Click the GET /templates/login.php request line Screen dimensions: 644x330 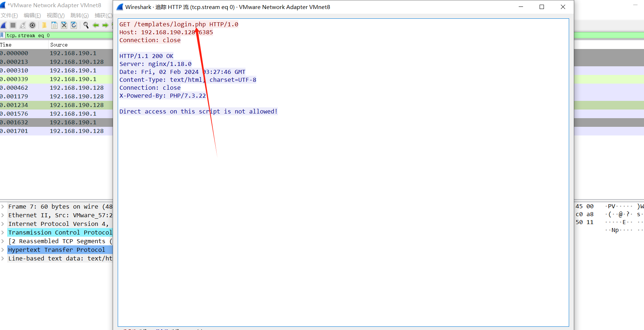pos(179,24)
